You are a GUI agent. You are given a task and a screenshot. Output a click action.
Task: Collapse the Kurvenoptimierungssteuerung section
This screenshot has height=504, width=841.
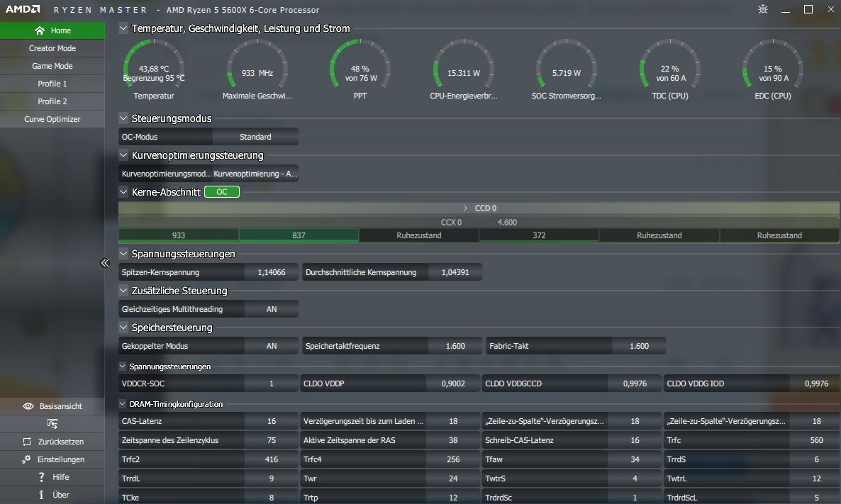point(123,155)
